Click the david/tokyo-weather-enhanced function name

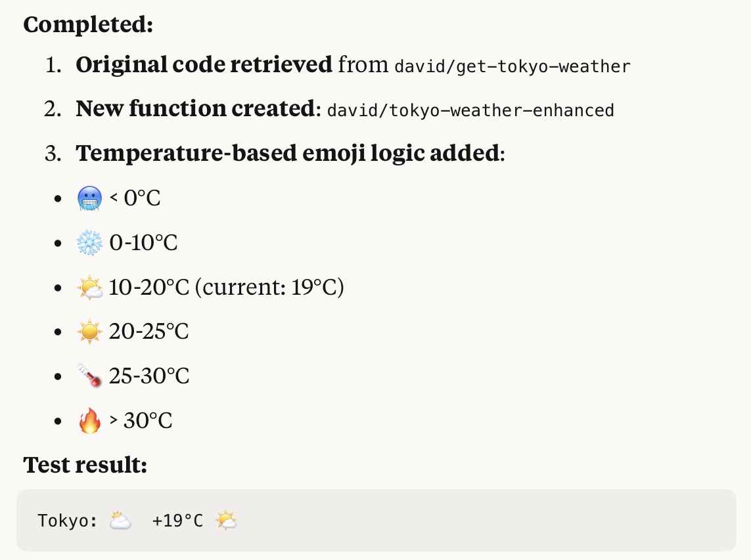pos(470,110)
